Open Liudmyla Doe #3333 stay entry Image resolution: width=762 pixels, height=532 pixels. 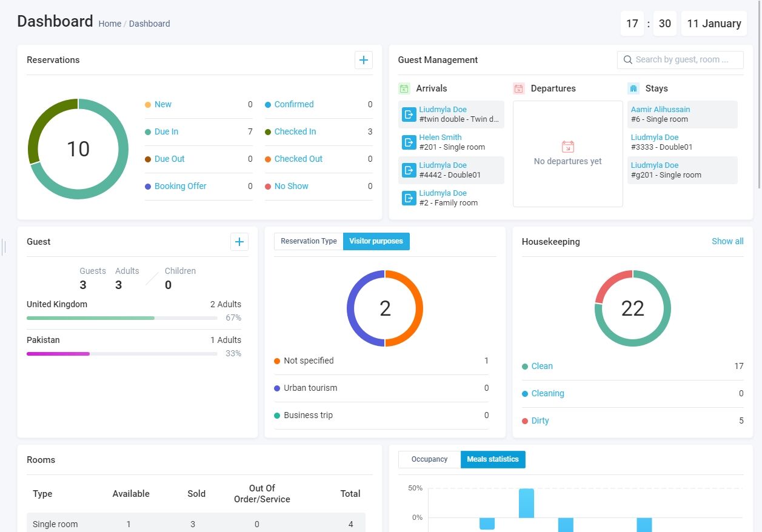(x=683, y=142)
